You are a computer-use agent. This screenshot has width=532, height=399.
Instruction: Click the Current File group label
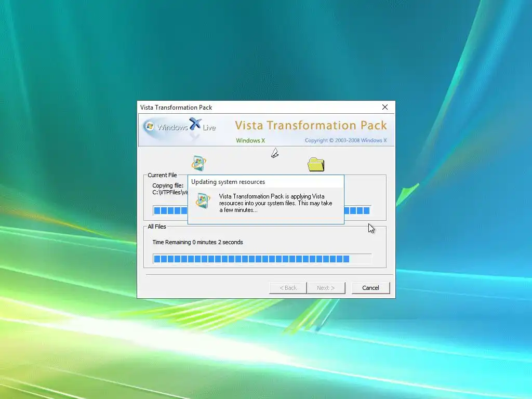click(x=162, y=175)
